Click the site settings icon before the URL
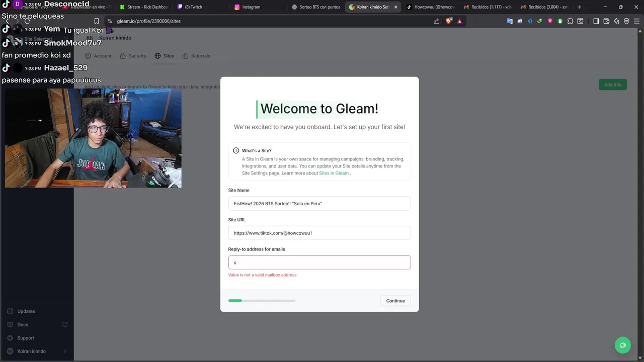Screen dimensions: 644x362 click(x=109, y=21)
